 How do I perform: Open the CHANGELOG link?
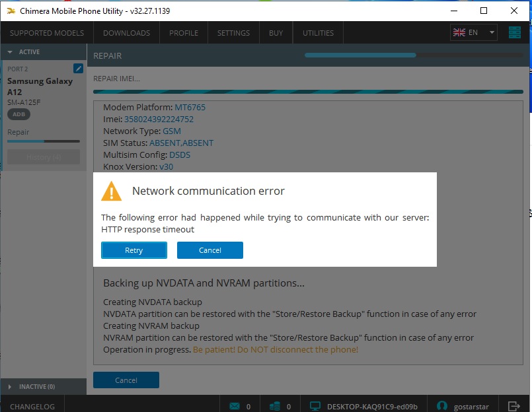tap(32, 407)
